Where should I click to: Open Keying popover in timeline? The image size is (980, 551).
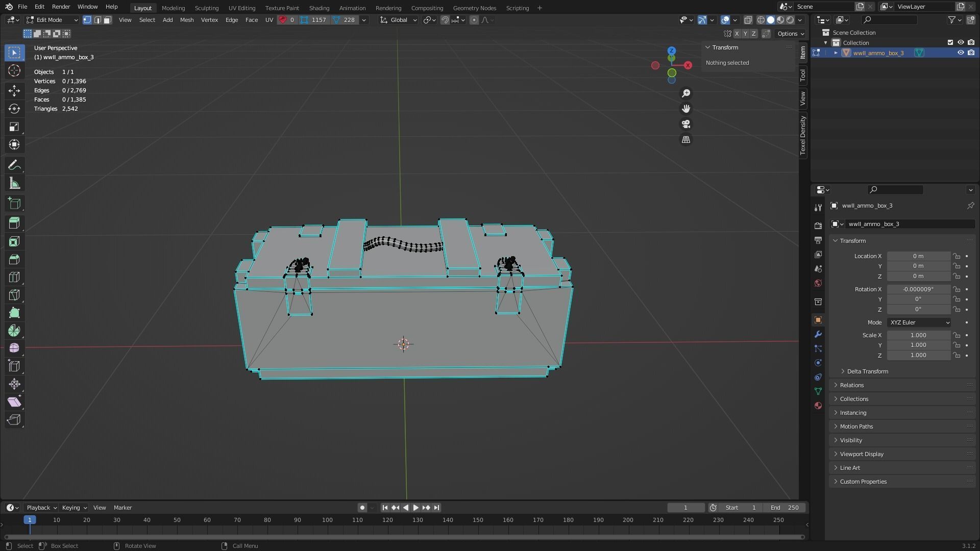74,508
